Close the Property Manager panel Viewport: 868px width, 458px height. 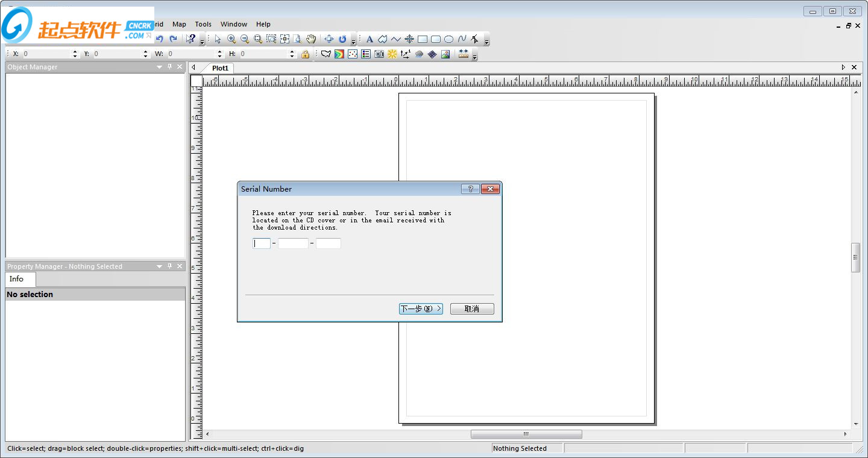click(180, 266)
